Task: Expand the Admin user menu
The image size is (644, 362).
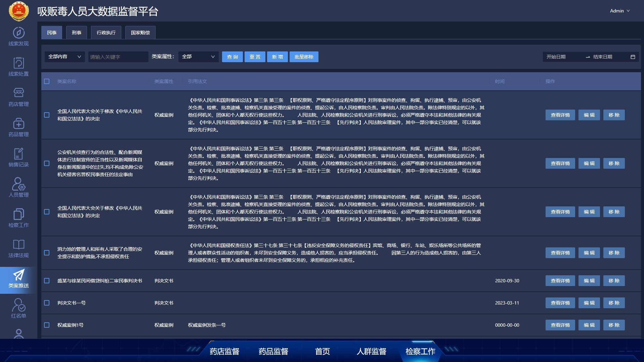Action: tap(619, 11)
